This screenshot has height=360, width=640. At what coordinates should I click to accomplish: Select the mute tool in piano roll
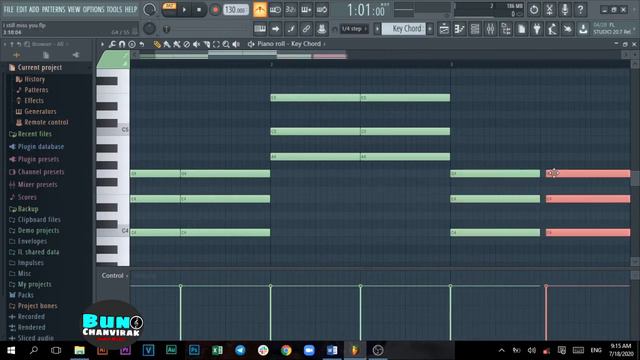[196, 44]
